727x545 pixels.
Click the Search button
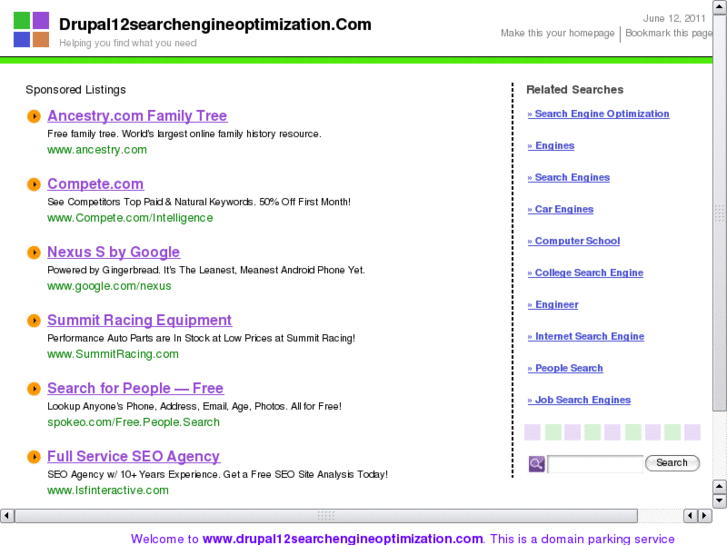672,463
